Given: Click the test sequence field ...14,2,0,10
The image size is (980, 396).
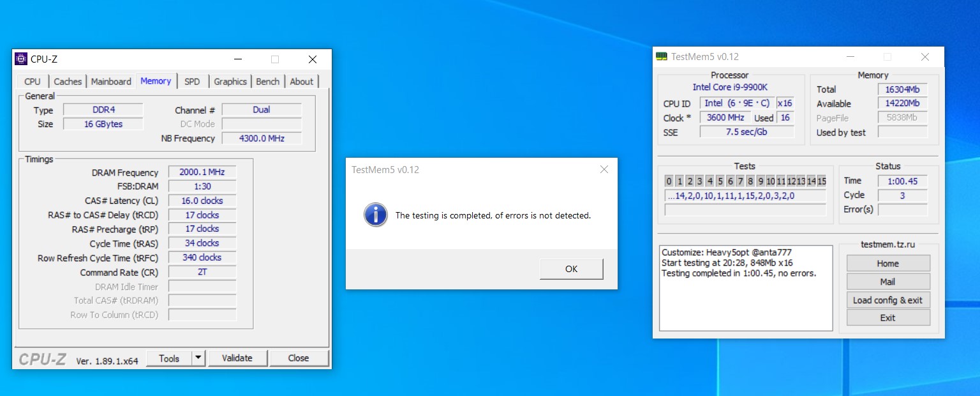Looking at the screenshot, I should 745,196.
